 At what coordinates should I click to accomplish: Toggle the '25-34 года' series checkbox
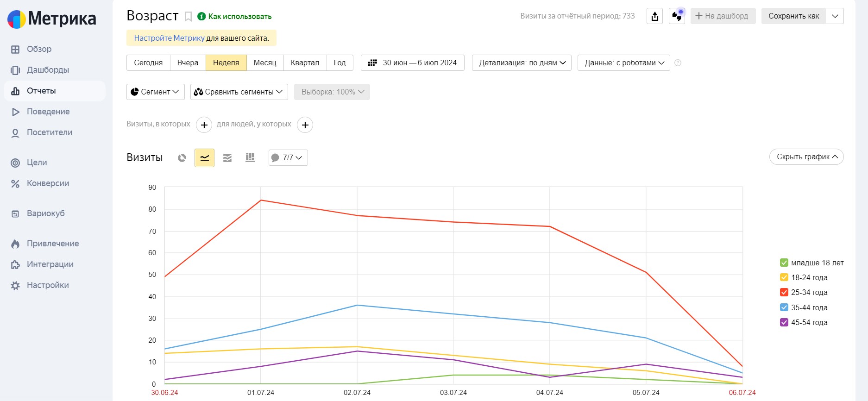pyautogui.click(x=784, y=292)
